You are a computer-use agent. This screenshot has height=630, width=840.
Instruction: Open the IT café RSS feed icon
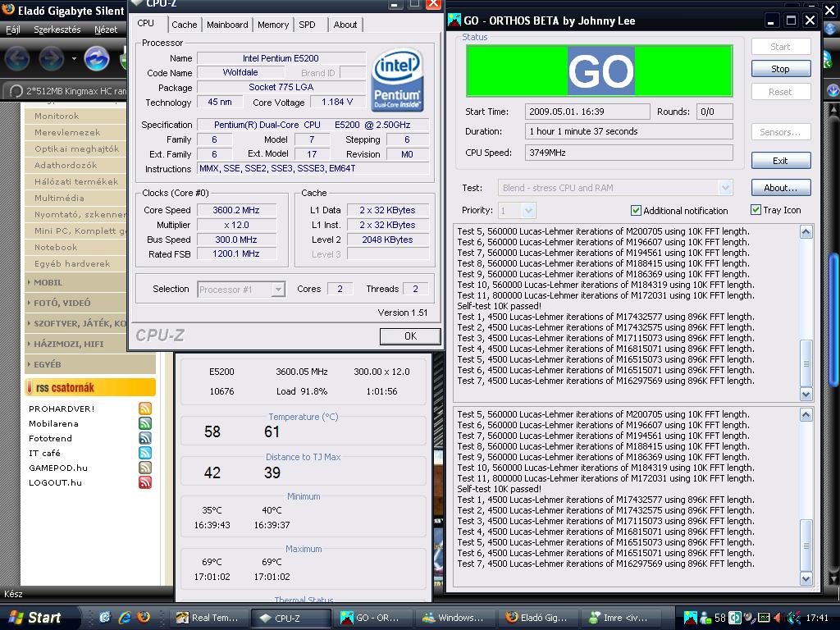click(x=145, y=453)
